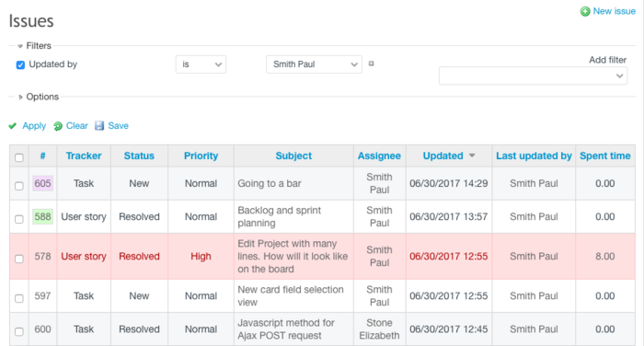Click the Add filter label

pyautogui.click(x=607, y=60)
